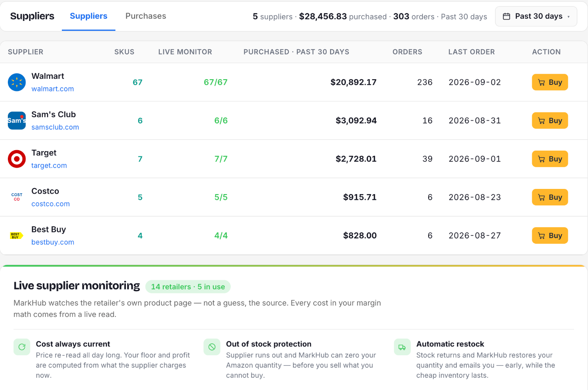
Task: Click the LAST ORDER column header
Action: [472, 52]
